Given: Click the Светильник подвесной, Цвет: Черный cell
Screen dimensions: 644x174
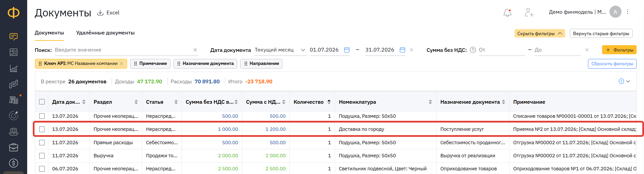Looking at the screenshot, I should point(383,169).
